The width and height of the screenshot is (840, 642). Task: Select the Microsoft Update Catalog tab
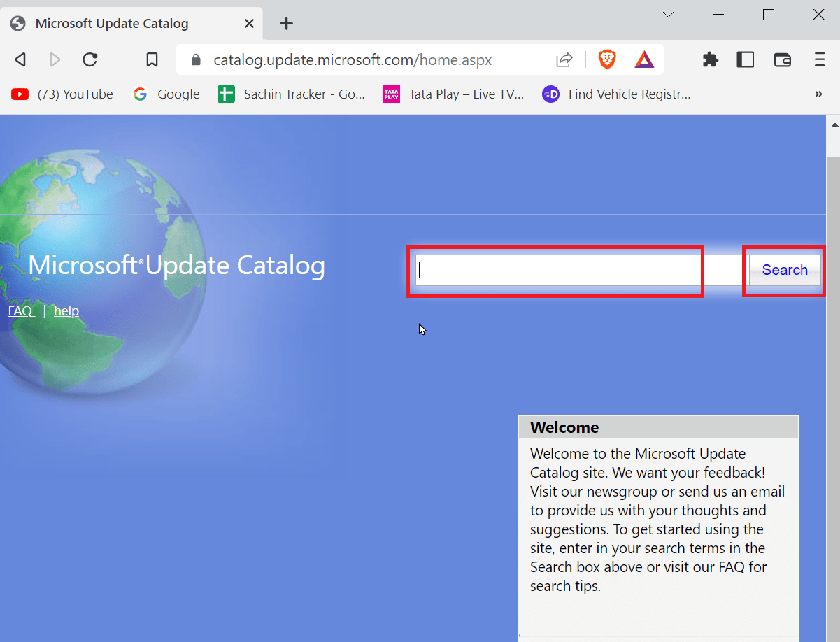(132, 24)
